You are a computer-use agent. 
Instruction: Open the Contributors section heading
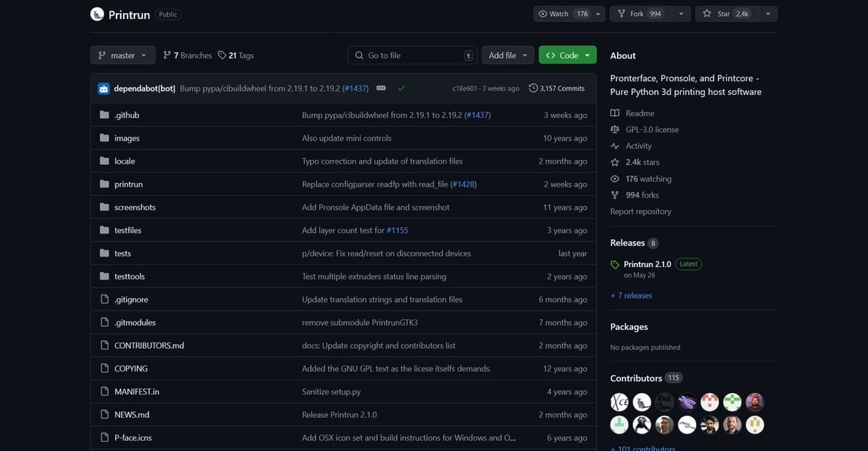(636, 378)
